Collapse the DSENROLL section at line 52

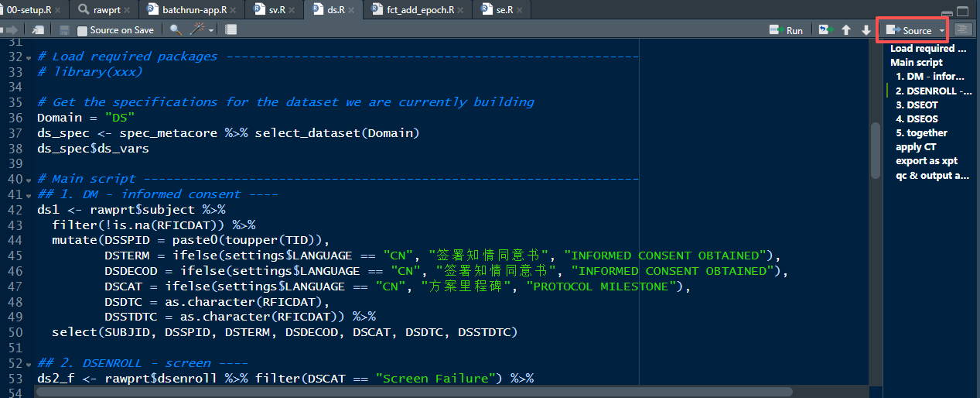29,364
